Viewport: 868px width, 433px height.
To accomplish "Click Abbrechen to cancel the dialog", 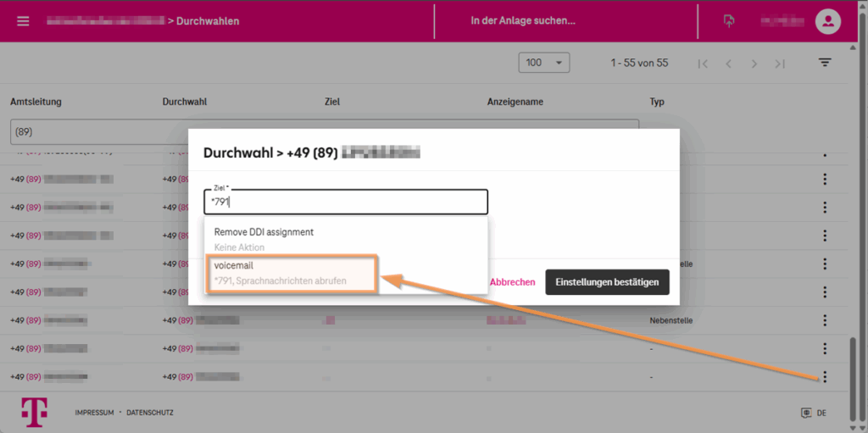I will coord(512,282).
